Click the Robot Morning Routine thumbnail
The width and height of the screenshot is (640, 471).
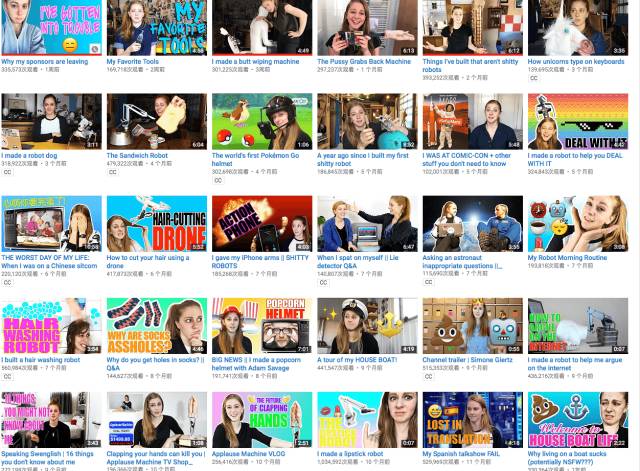click(x=578, y=224)
